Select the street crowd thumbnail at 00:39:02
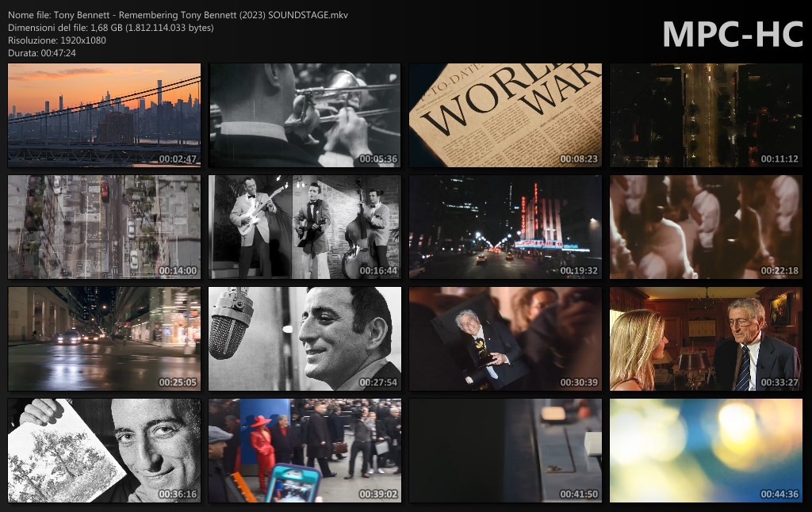The width and height of the screenshot is (812, 512). (304, 450)
